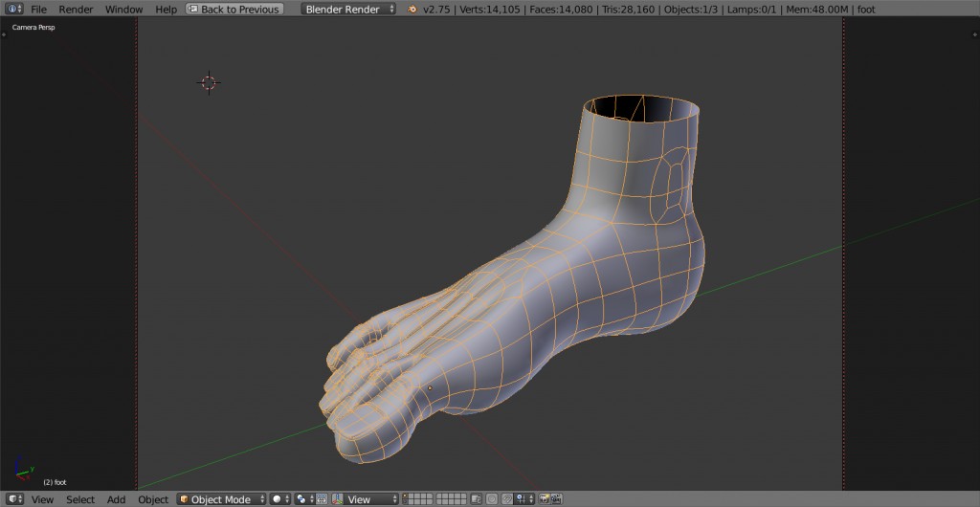The image size is (980, 507).
Task: Select a layer in the second layer block
Action: point(452,499)
